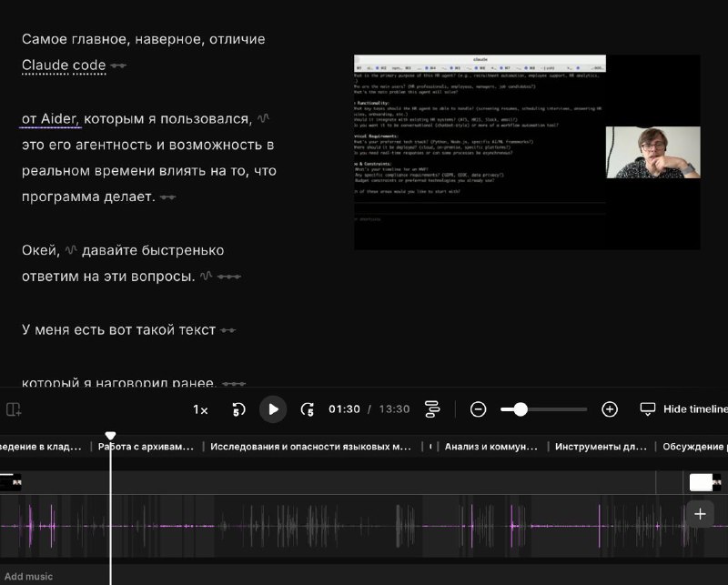This screenshot has height=585, width=728.
Task: Click Hide timeline button
Action: 684,409
